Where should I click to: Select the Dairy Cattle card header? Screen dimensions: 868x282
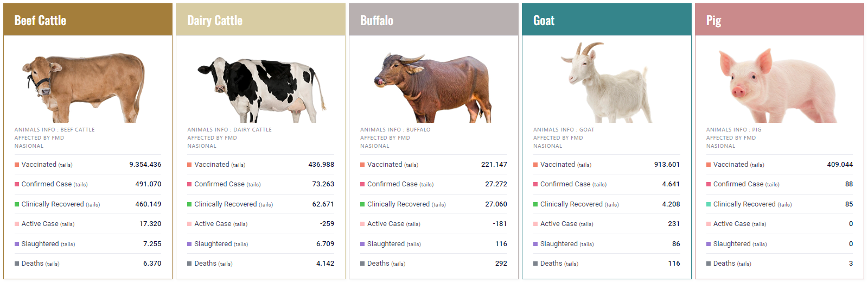point(260,20)
